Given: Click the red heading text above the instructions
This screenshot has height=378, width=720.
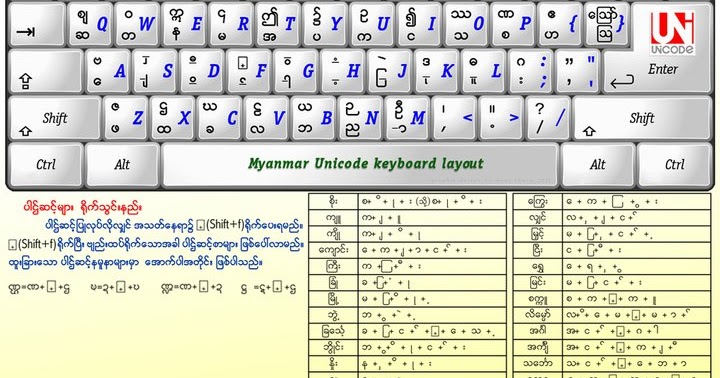Looking at the screenshot, I should point(83,207).
